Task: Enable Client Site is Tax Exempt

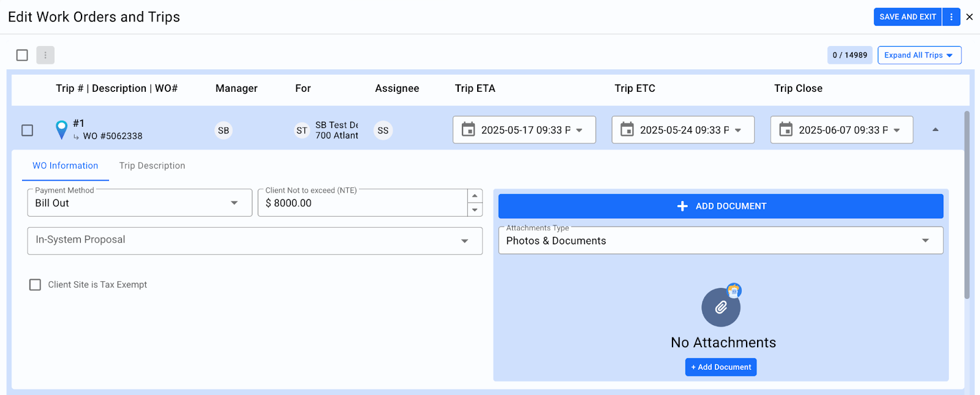Action: pyautogui.click(x=36, y=285)
